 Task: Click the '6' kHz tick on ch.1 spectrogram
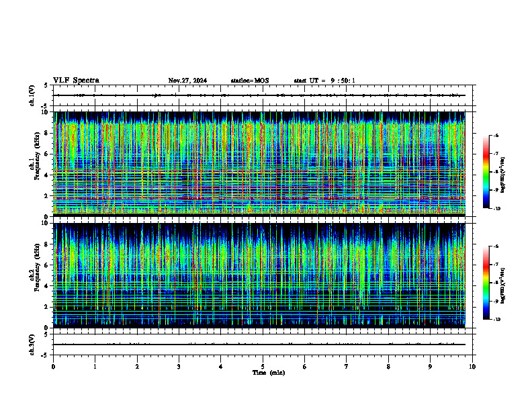[x=48, y=154]
